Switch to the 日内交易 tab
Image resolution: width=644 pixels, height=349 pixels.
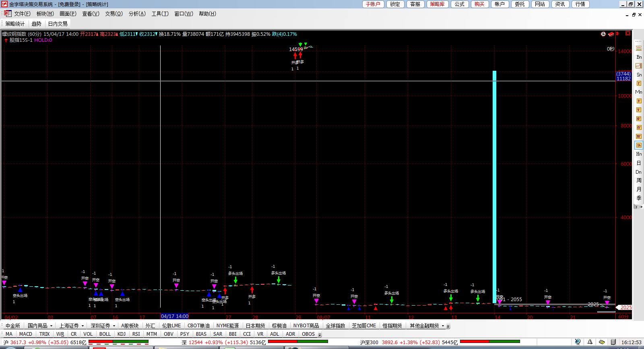point(58,24)
